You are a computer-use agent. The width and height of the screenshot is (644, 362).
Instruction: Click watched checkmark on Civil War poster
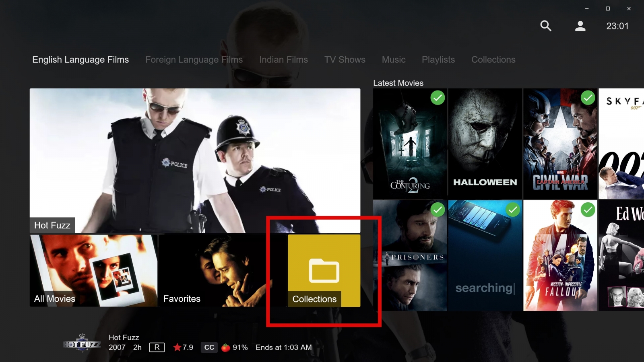tap(588, 98)
